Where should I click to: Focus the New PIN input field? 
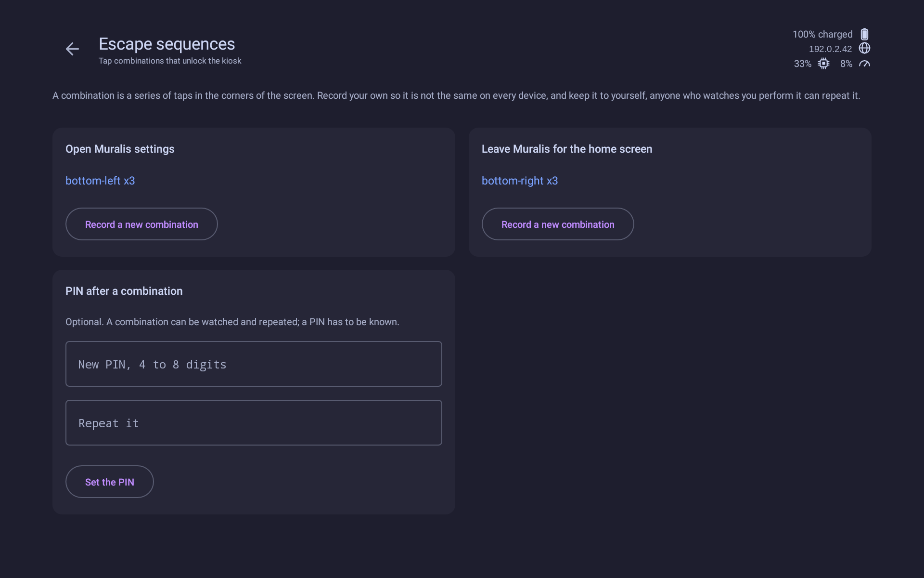(x=254, y=364)
